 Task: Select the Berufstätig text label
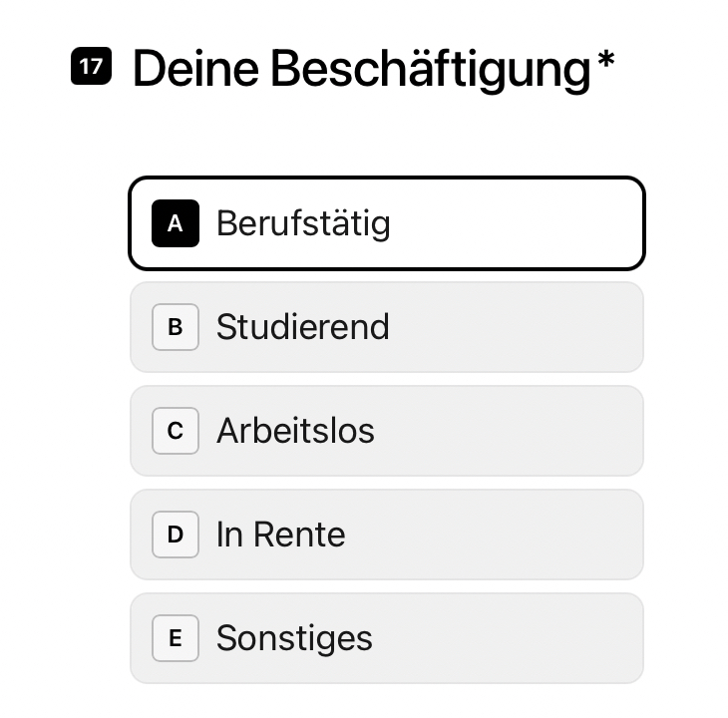[x=303, y=223]
